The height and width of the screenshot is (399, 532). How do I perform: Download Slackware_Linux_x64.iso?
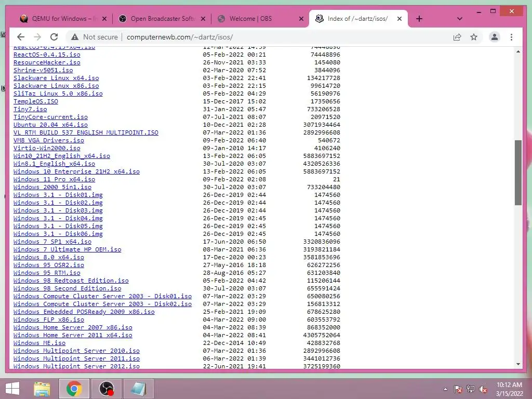pyautogui.click(x=56, y=78)
